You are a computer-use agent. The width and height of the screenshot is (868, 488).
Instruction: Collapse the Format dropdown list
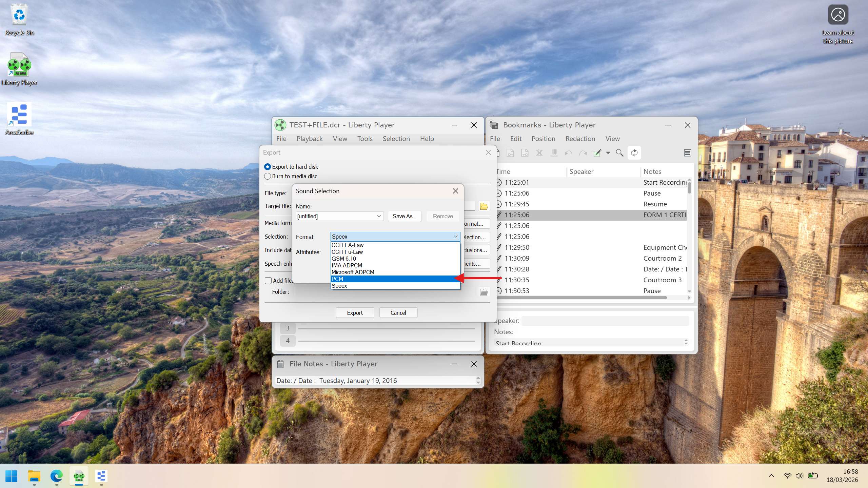[x=455, y=236]
